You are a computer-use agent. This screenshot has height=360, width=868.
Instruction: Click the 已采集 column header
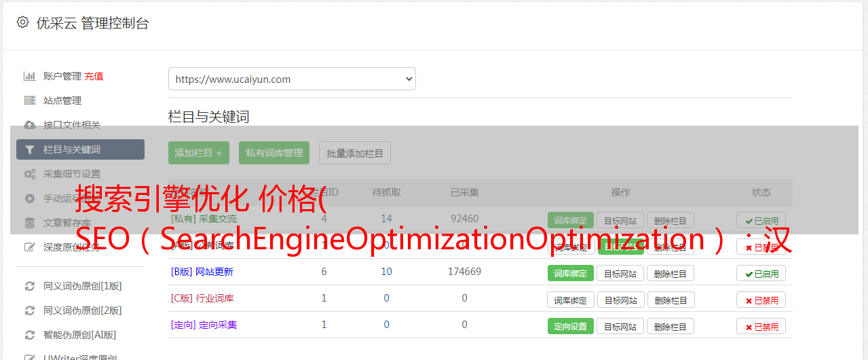(x=464, y=192)
